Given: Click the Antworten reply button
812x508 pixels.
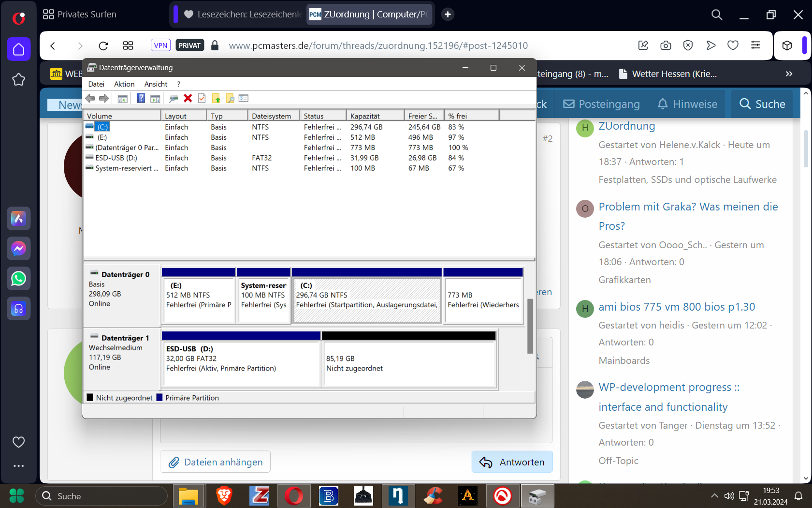Looking at the screenshot, I should point(512,462).
